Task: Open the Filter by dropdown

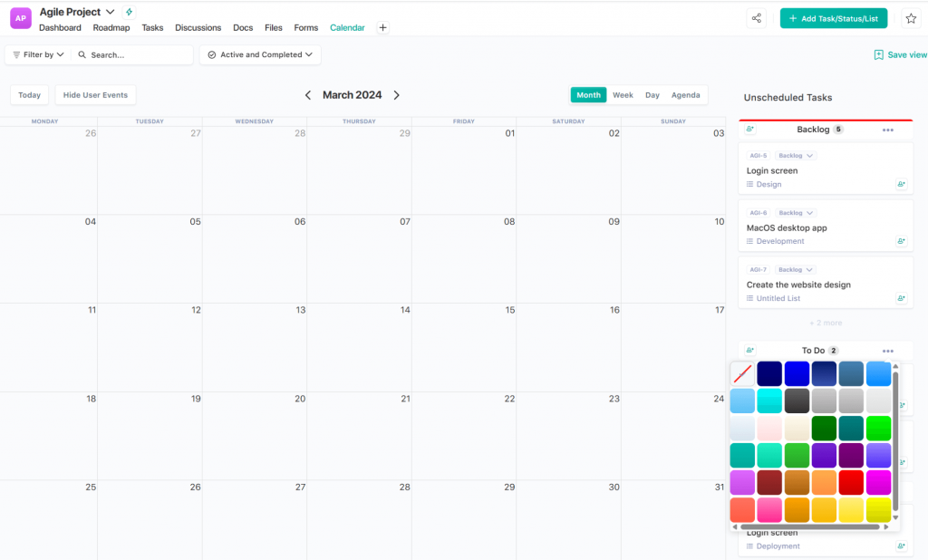Action: point(38,55)
